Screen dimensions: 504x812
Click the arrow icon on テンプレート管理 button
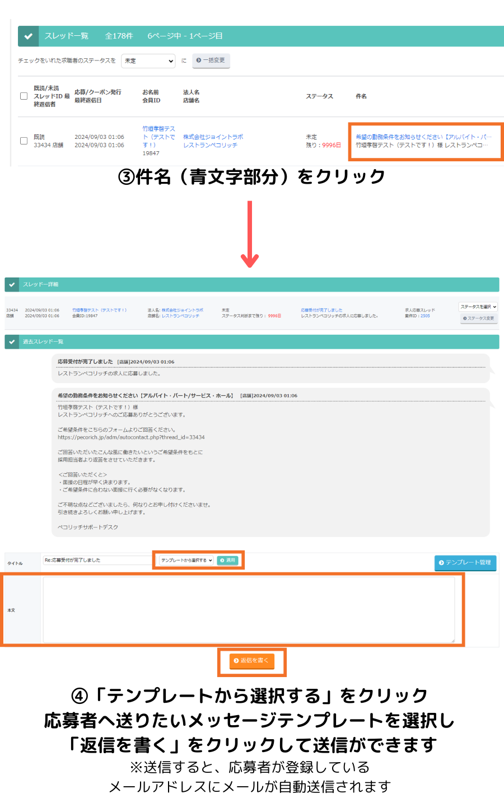[x=440, y=563]
